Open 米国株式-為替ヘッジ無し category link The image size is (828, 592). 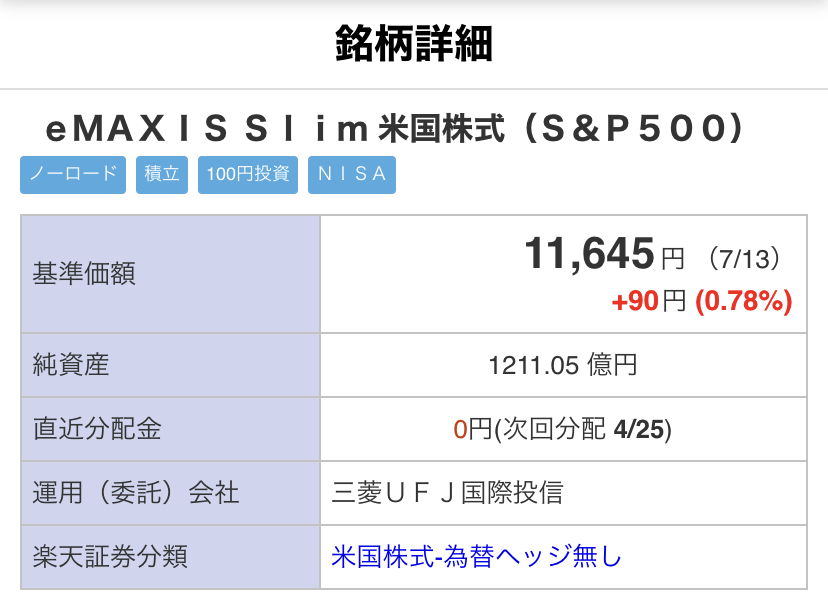(x=476, y=557)
